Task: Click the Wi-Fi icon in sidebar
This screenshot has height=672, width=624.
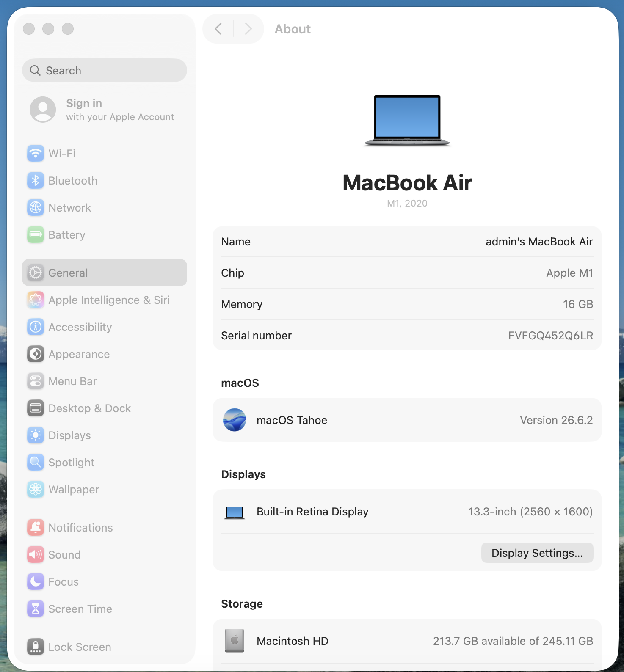Action: click(x=36, y=153)
